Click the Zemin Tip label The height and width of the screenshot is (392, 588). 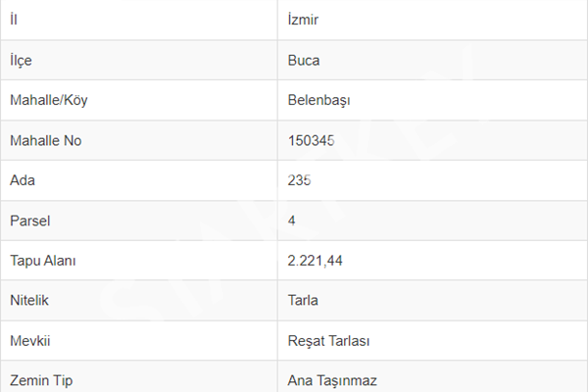click(41, 381)
